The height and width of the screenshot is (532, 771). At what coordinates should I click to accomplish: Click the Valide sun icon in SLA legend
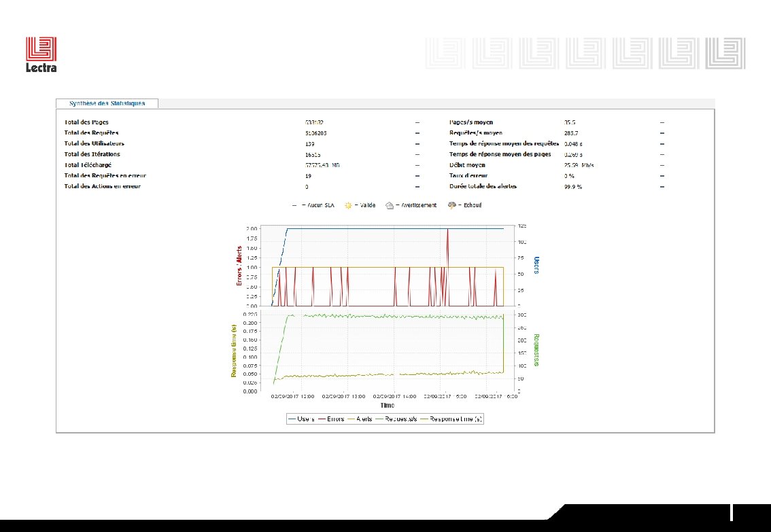(x=348, y=205)
